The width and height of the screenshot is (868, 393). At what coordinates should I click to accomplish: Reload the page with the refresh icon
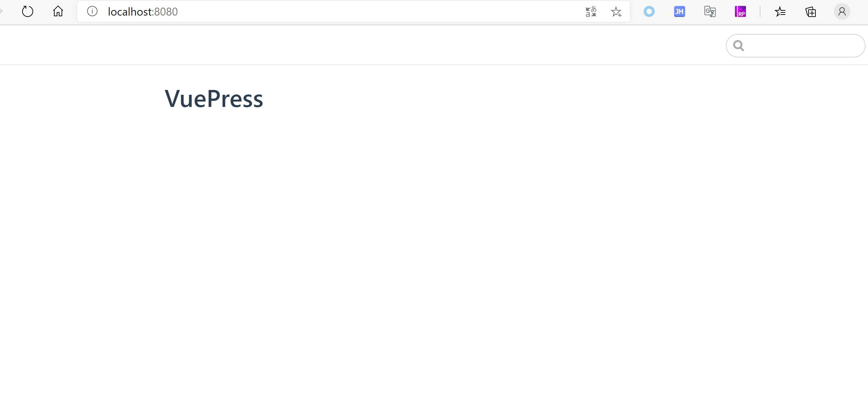click(x=28, y=11)
